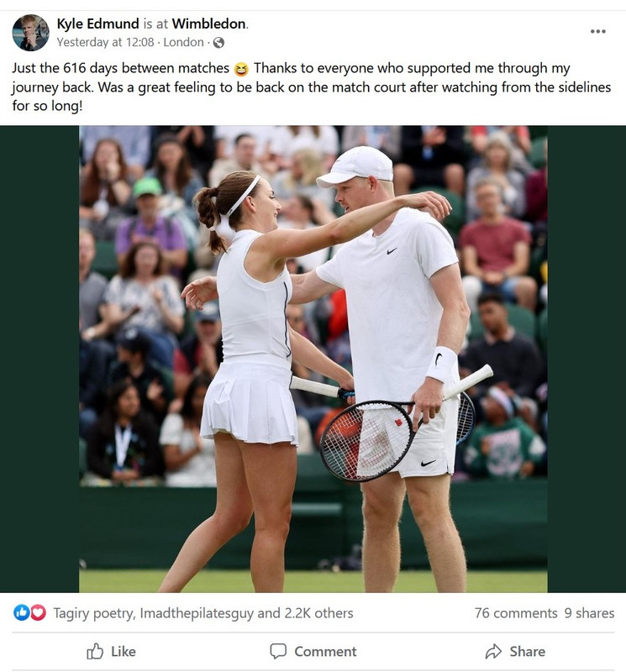Click the blue thumbs-up reaction icon
This screenshot has width=626, height=672.
22,613
